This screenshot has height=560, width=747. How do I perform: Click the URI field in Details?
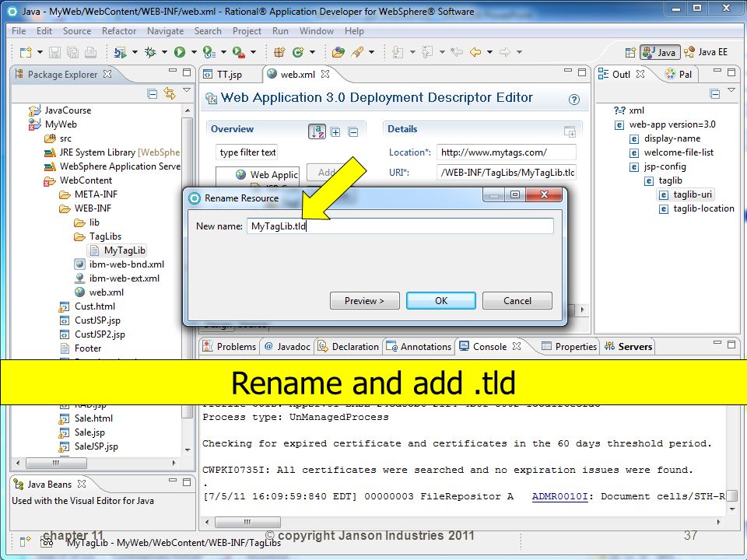507,173
